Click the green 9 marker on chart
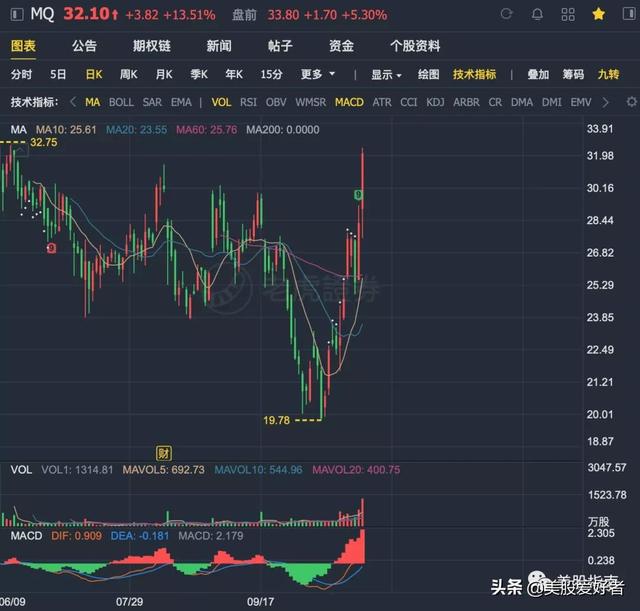 tap(358, 195)
